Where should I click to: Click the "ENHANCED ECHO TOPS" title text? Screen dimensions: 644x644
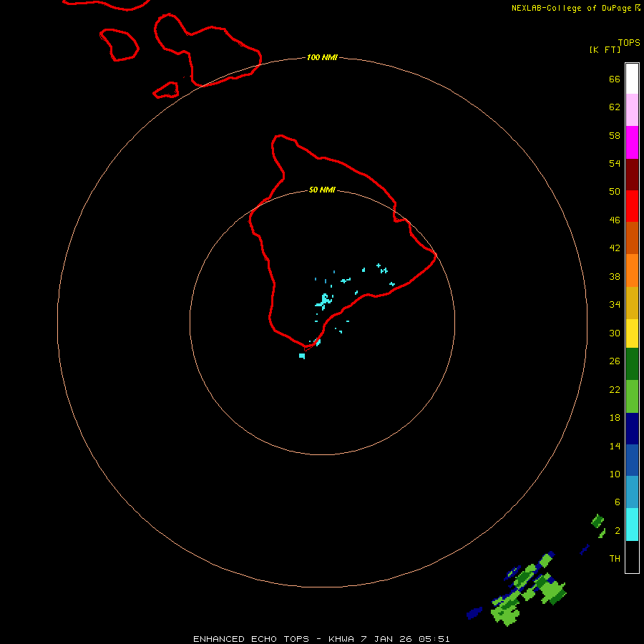click(251, 639)
